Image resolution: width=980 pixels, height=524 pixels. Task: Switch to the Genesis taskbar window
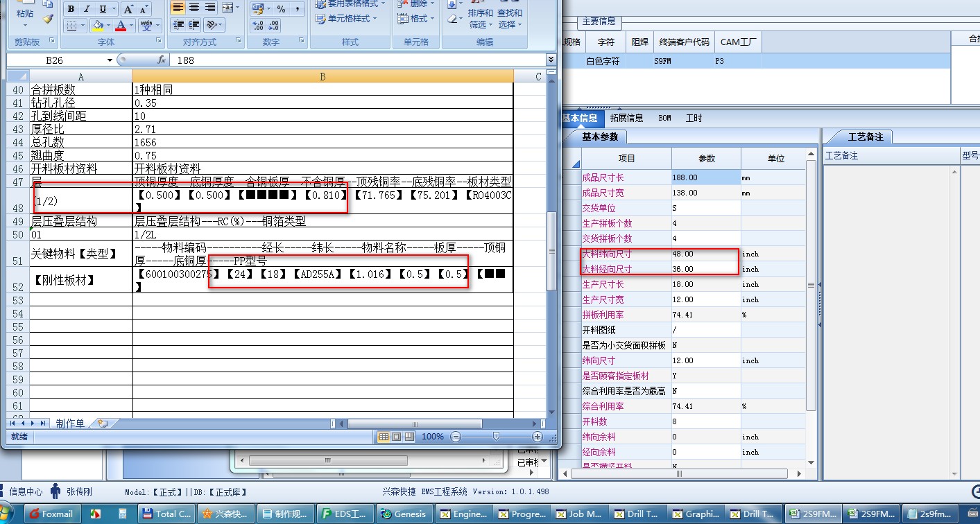point(404,514)
